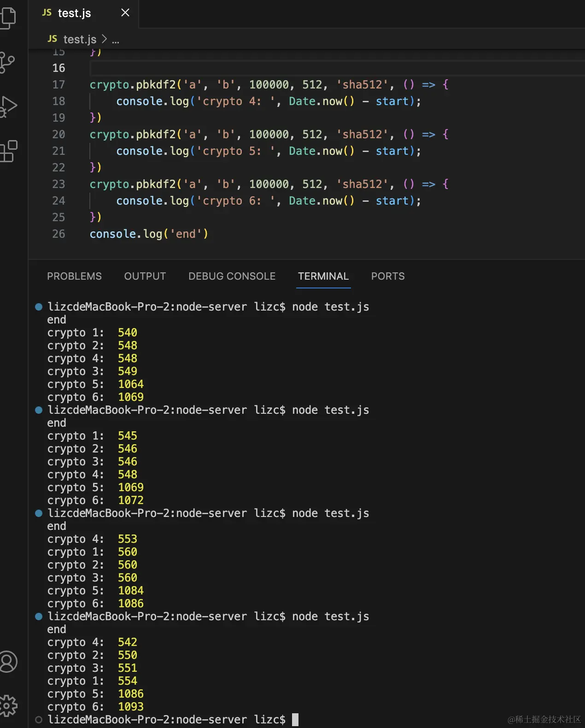Click the hollow decoration circle at current prompt
585x728 pixels.
[x=39, y=720]
